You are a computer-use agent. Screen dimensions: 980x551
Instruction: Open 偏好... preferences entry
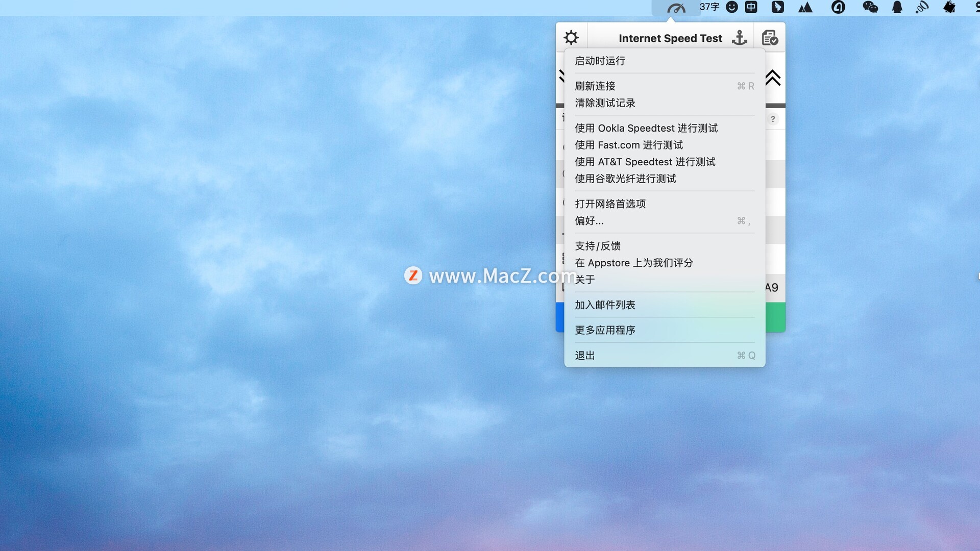(665, 220)
